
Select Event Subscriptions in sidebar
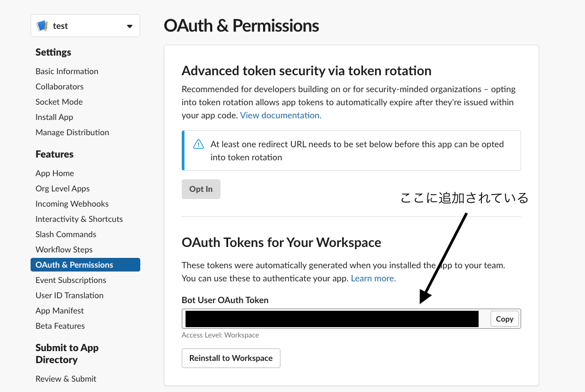[70, 280]
